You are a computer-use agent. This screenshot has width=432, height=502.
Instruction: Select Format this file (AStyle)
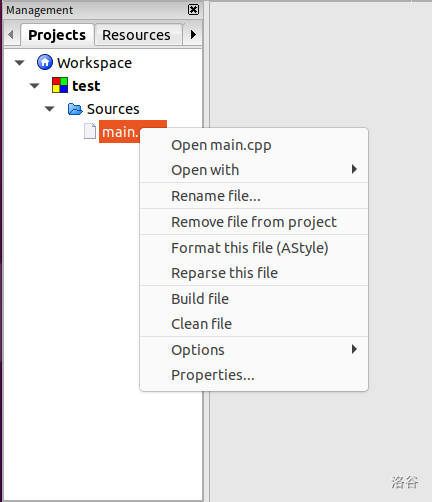(x=254, y=248)
